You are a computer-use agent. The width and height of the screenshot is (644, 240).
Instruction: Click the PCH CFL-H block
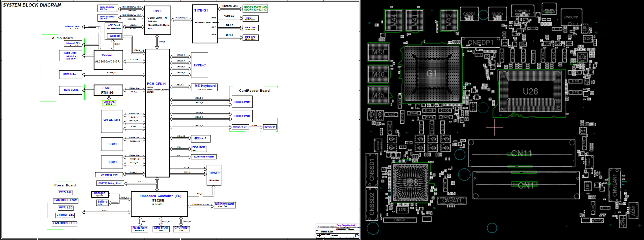(157, 113)
